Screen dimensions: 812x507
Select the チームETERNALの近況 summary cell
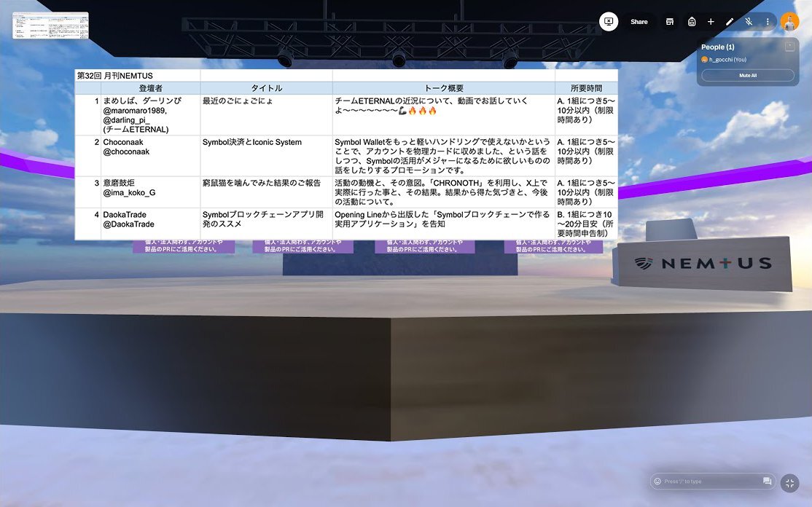coord(444,115)
